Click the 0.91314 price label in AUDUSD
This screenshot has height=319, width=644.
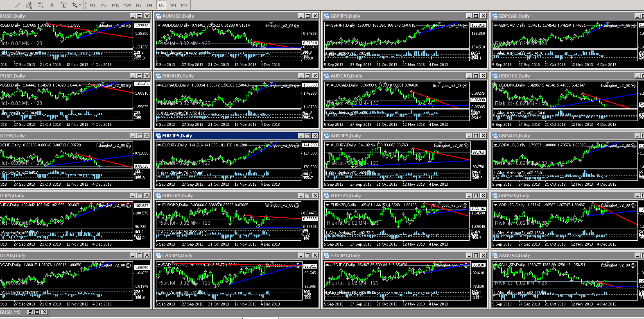(310, 43)
